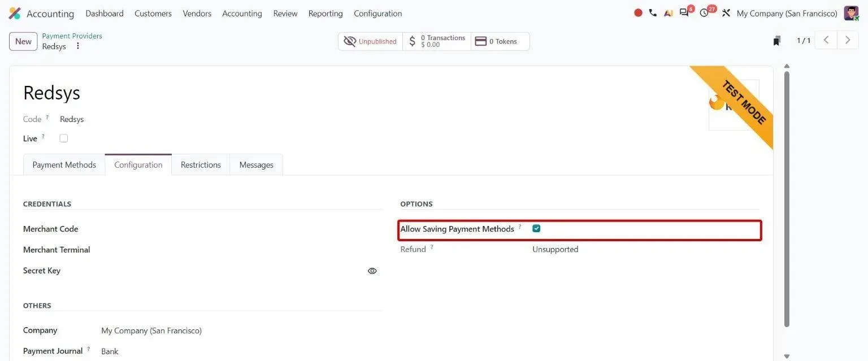Open the Review menu

click(x=285, y=13)
